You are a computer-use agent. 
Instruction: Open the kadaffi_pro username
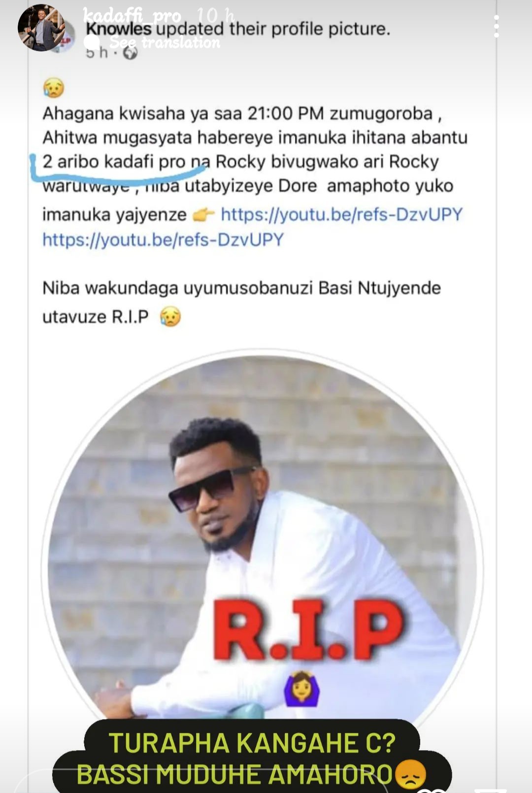[x=132, y=16]
